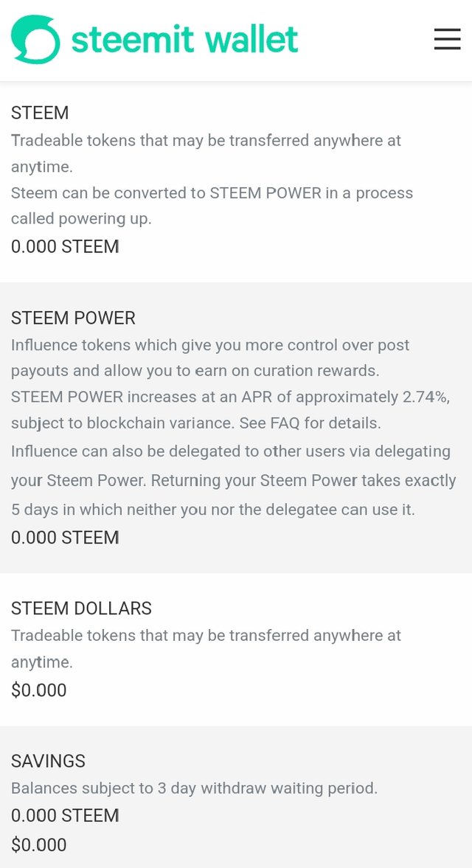Click the "powering up" description line
Image resolution: width=472 pixels, height=868 pixels.
(212, 206)
